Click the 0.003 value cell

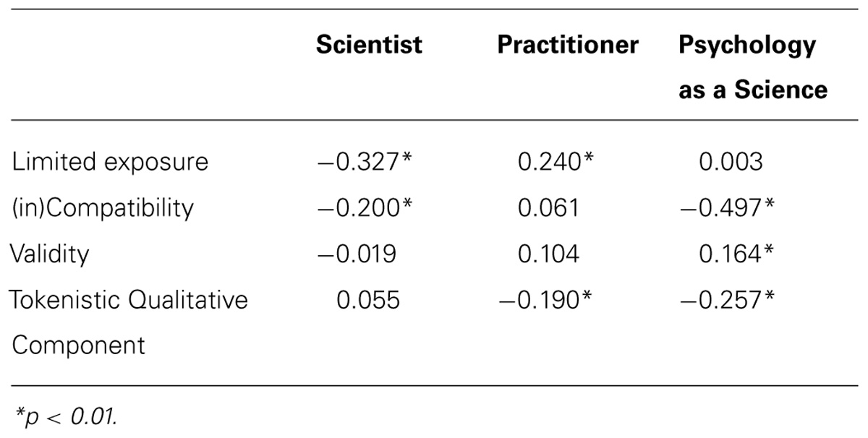point(731,162)
